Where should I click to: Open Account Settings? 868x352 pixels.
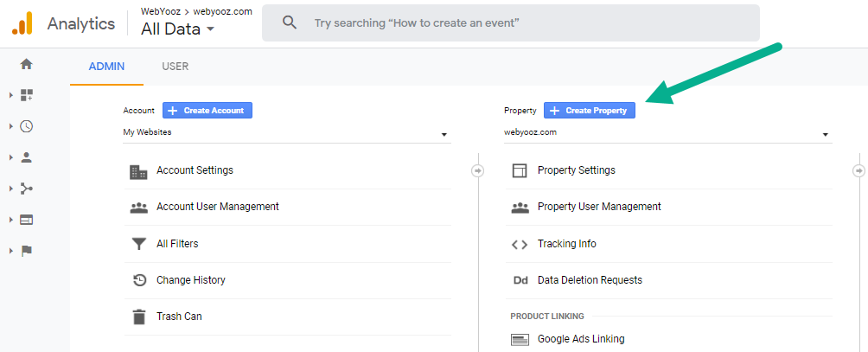(195, 170)
